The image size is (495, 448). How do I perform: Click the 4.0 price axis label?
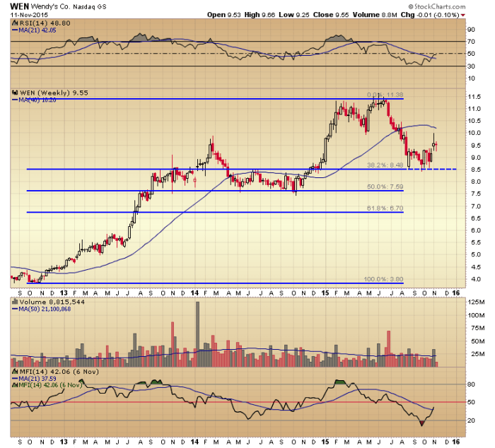pyautogui.click(x=474, y=279)
